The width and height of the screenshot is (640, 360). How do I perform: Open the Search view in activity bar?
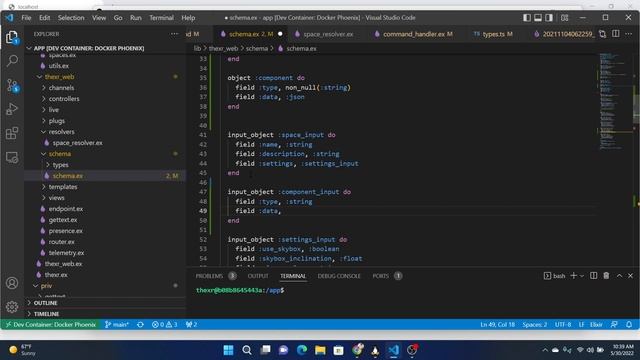[x=12, y=61]
